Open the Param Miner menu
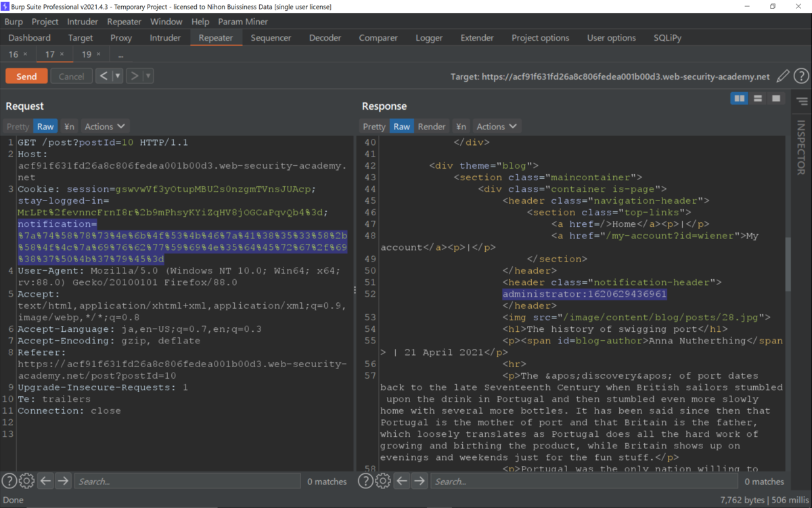This screenshot has width=812, height=508. click(243, 22)
